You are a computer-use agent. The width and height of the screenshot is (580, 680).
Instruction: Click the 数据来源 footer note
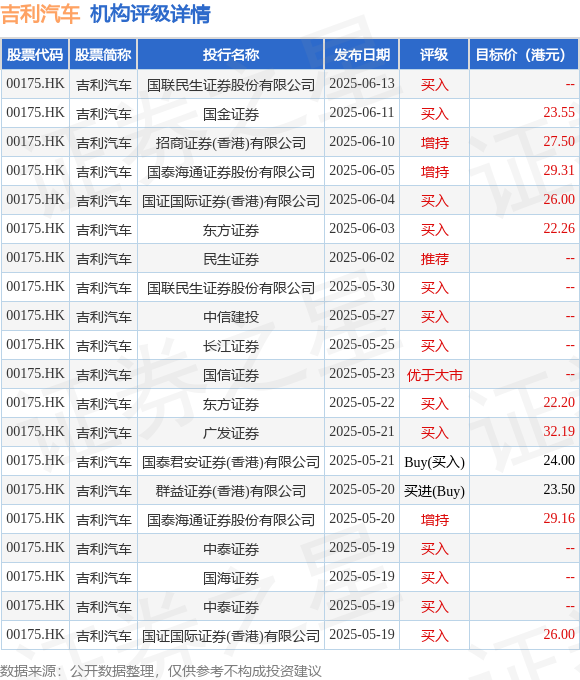[x=161, y=671]
